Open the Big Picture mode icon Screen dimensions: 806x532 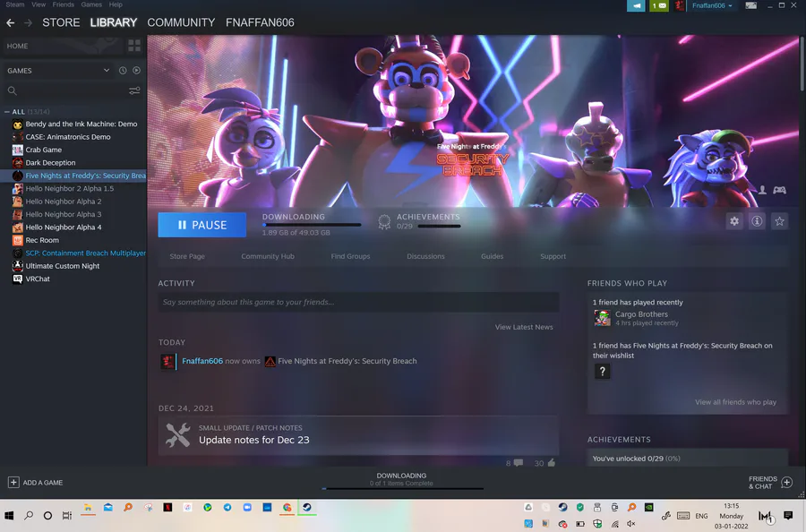pos(751,5)
